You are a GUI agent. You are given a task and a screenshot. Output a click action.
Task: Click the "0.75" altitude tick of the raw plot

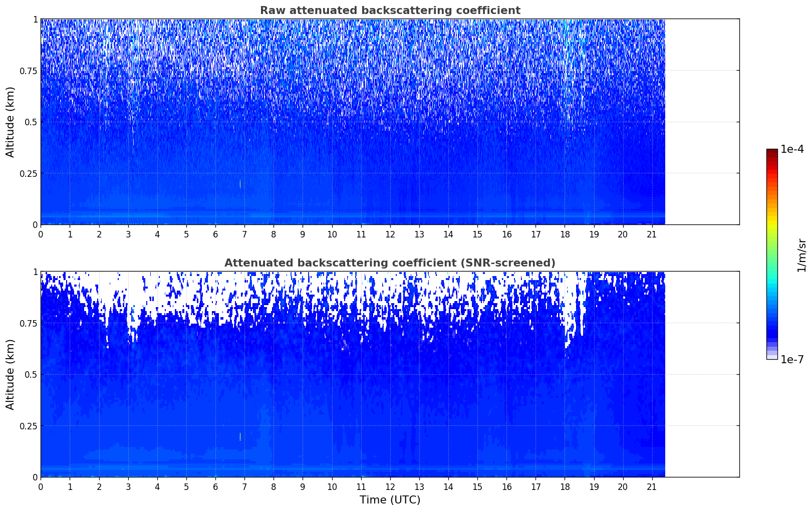pos(29,71)
